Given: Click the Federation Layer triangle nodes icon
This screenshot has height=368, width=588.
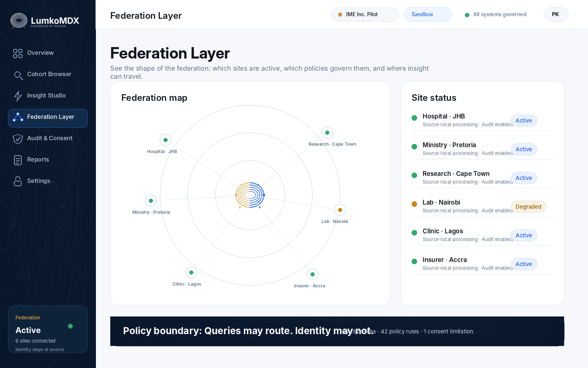Looking at the screenshot, I should (x=18, y=117).
